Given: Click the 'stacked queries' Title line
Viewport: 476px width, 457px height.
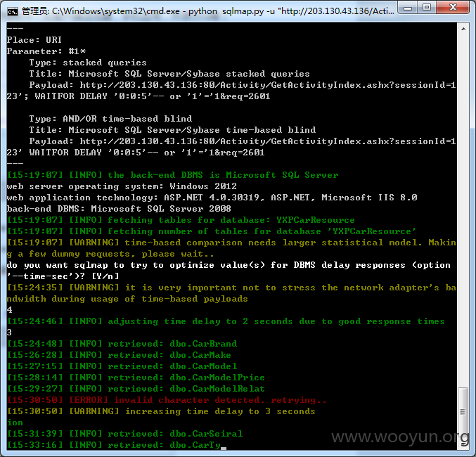Looking at the screenshot, I should click(169, 74).
